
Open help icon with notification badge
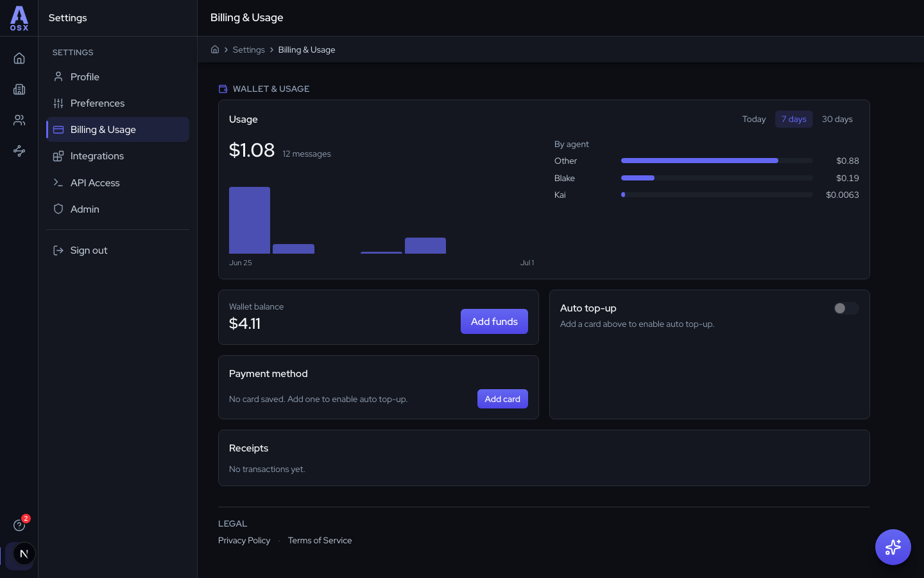(19, 525)
